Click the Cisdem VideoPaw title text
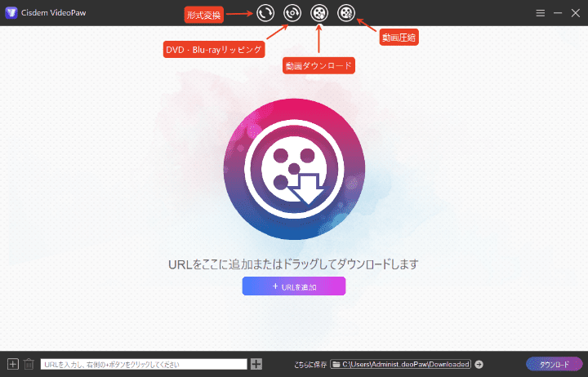 click(54, 13)
